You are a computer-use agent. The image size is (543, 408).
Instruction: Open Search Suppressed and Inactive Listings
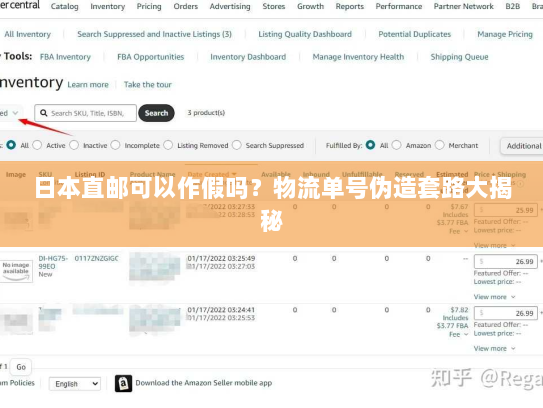(x=154, y=34)
